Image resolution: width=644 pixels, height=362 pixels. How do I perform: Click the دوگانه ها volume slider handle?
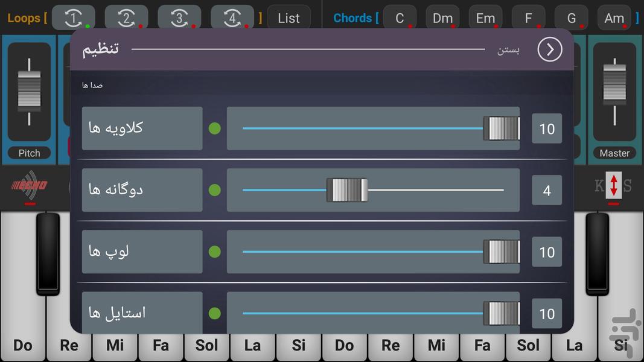pos(347,190)
